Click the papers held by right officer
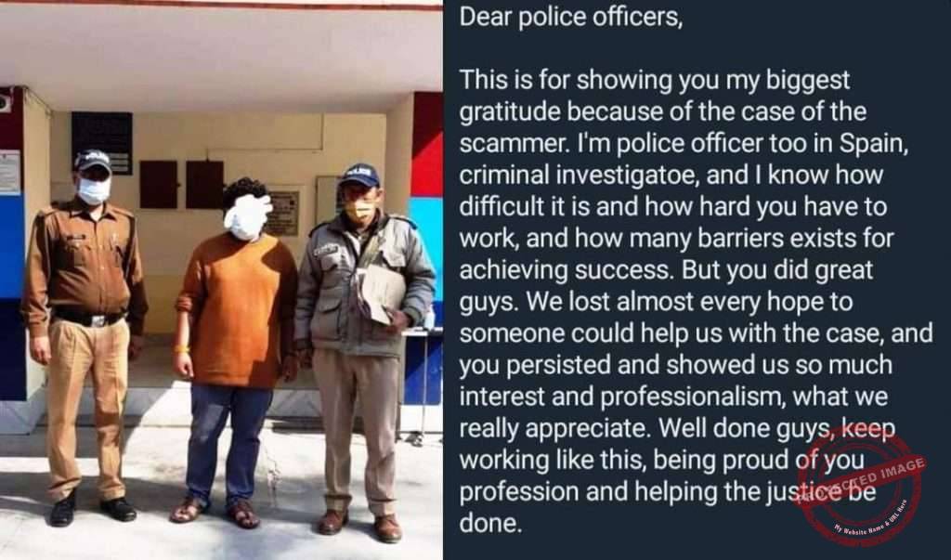Image resolution: width=951 pixels, height=560 pixels. click(x=380, y=292)
